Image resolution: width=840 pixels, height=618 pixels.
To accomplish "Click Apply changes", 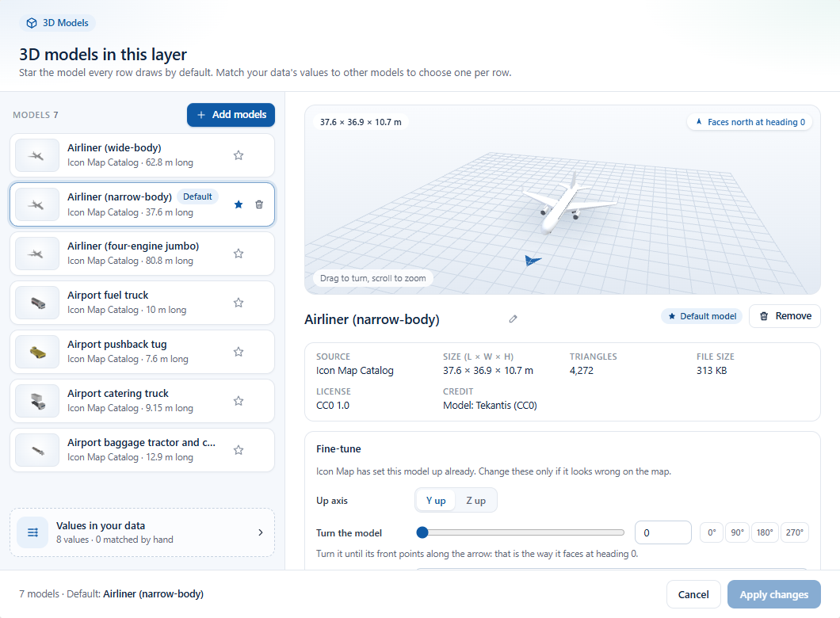I will pyautogui.click(x=773, y=594).
